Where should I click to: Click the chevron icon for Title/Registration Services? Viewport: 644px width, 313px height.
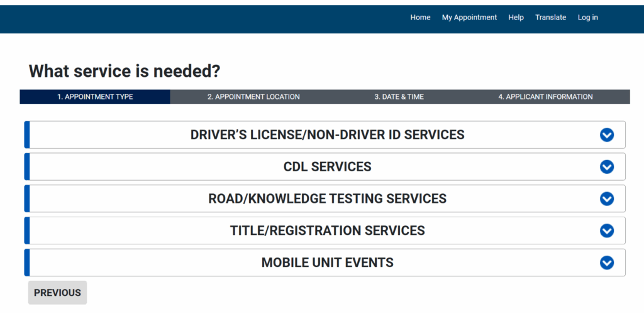(606, 230)
